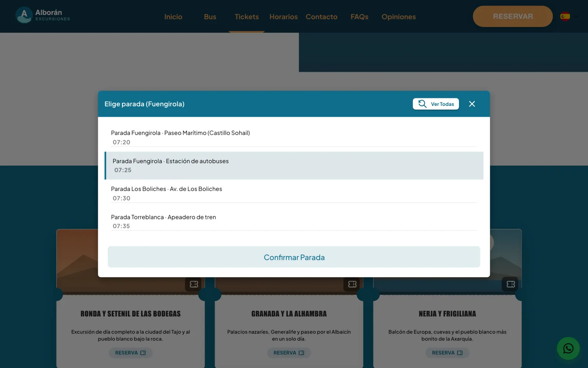Open the WhatsApp chat bubble
The image size is (588, 368).
point(568,348)
